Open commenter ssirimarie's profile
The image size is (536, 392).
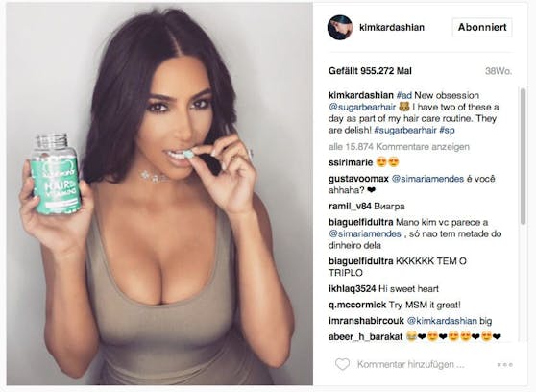point(351,162)
